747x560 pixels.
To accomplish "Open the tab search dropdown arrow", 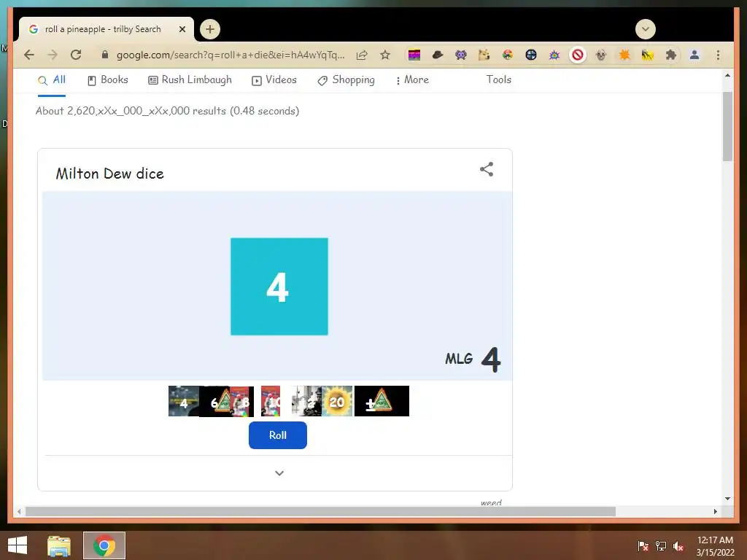I will coord(645,29).
